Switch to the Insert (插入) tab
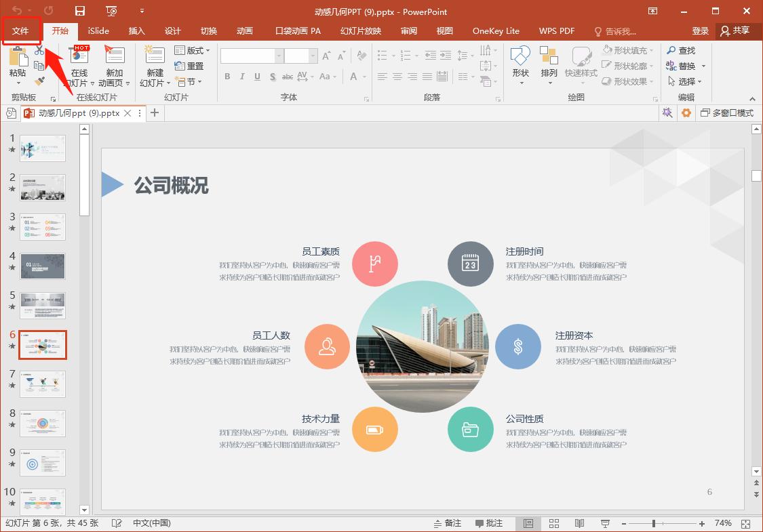The width and height of the screenshot is (763, 532). [x=137, y=31]
